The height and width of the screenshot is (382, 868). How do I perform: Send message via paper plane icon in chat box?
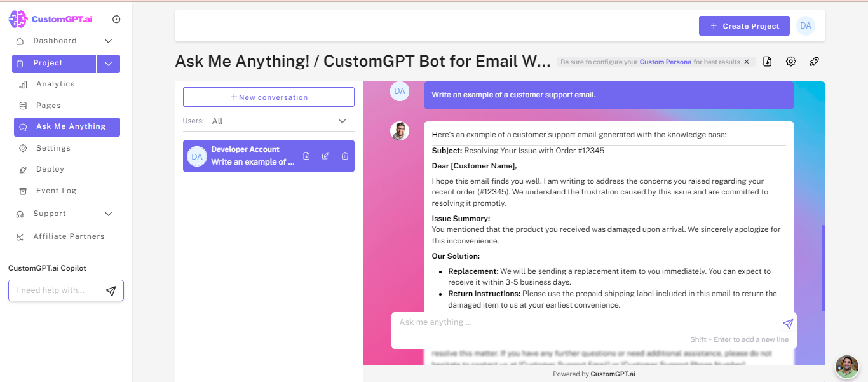788,324
